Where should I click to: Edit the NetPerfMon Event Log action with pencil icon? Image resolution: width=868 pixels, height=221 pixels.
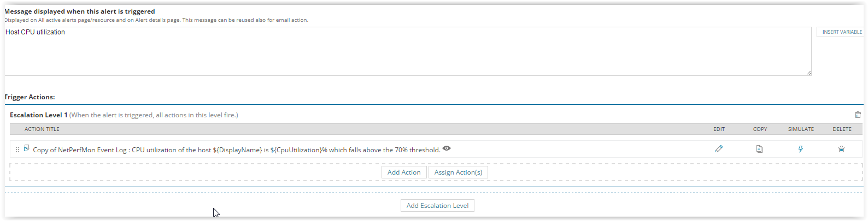pyautogui.click(x=719, y=149)
